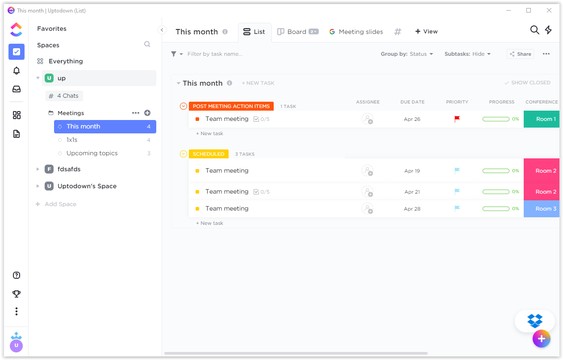Click the search magnifier at top right
The image size is (563, 360).
534,30
